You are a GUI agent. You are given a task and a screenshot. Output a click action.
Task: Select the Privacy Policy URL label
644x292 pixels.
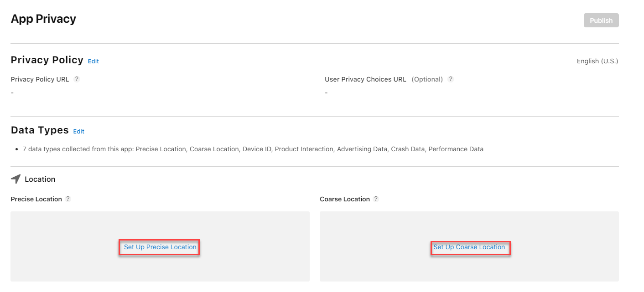40,79
